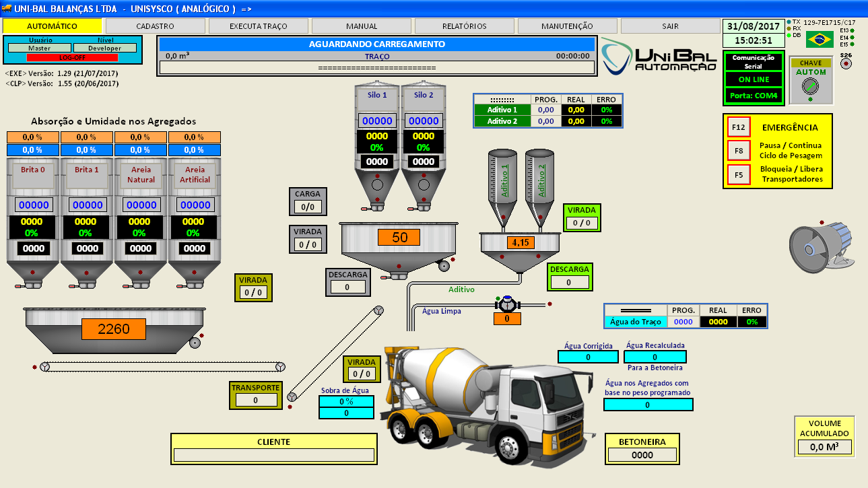Turn the CHAVE AUTOM selector switch

click(x=810, y=86)
